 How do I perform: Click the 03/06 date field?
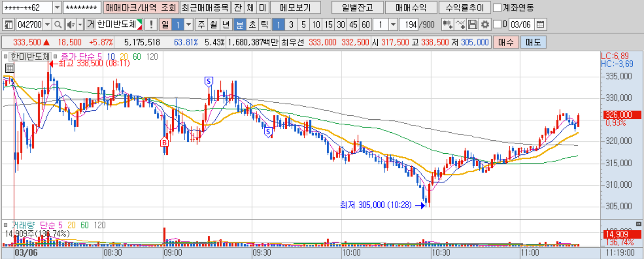click(x=521, y=24)
